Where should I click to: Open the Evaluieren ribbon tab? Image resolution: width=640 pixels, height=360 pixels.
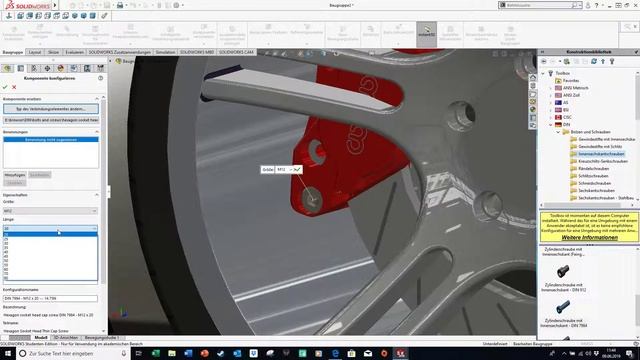[74, 52]
